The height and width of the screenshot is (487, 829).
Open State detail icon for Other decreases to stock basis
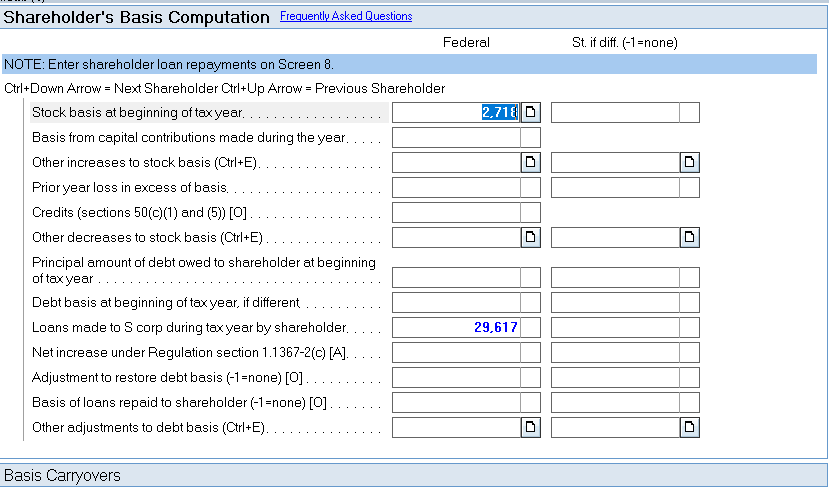(690, 237)
